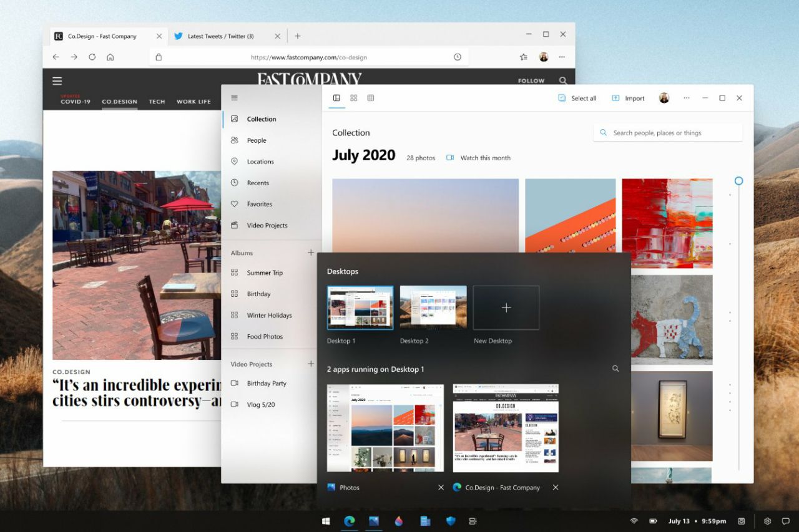Close the Photos app from task view
Viewport: 799px width, 532px height.
(x=441, y=488)
